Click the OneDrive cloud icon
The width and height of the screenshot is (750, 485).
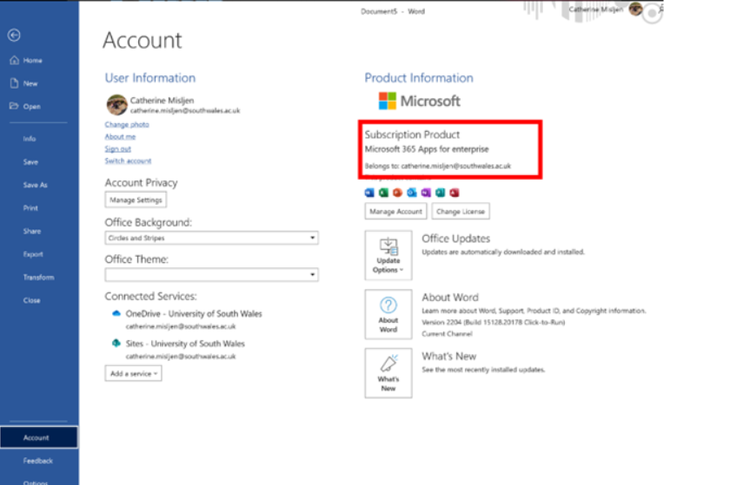[116, 314]
